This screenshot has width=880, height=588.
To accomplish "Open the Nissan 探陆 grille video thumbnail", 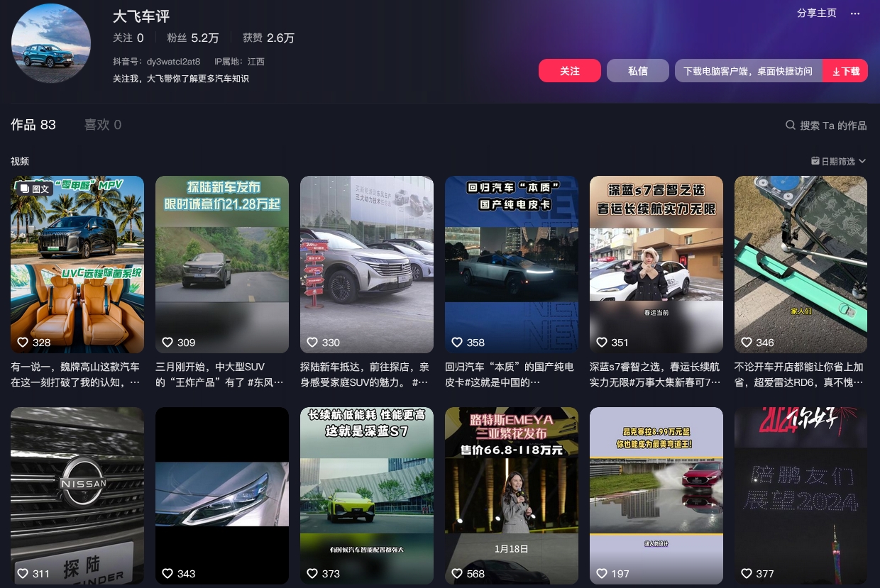I will pyautogui.click(x=77, y=496).
